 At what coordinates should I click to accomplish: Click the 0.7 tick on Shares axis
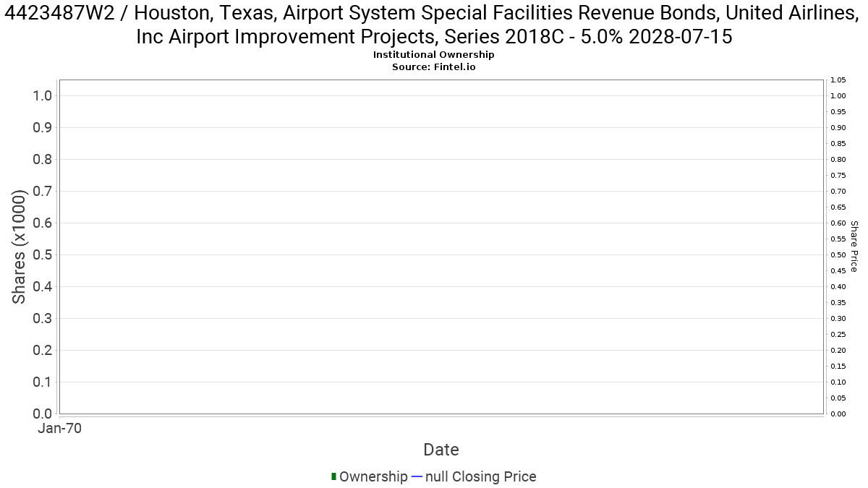(x=43, y=192)
